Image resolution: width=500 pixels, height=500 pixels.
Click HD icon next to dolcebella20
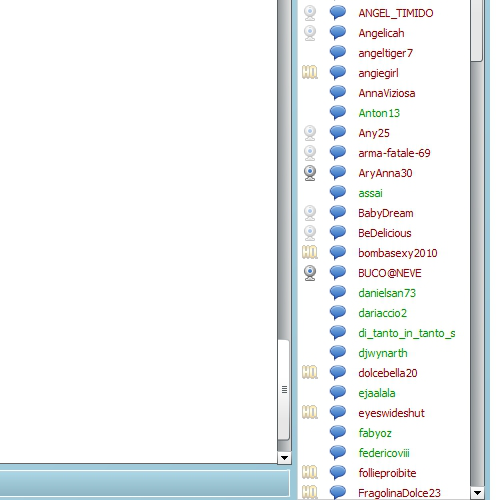310,372
